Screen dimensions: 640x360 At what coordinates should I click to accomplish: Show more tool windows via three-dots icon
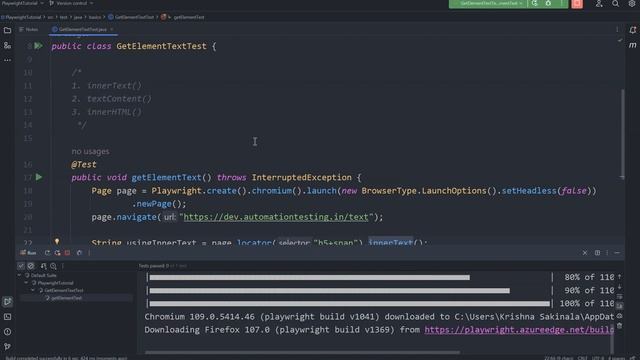pos(7,60)
